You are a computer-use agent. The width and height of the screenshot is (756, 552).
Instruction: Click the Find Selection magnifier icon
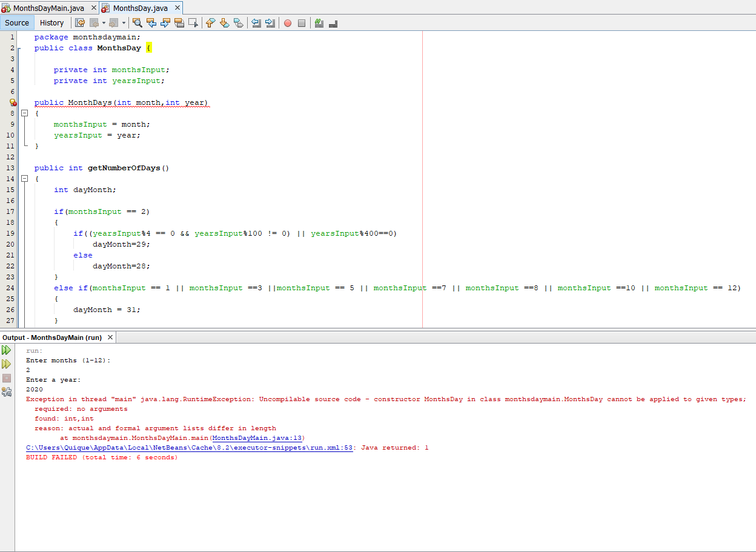tap(138, 23)
